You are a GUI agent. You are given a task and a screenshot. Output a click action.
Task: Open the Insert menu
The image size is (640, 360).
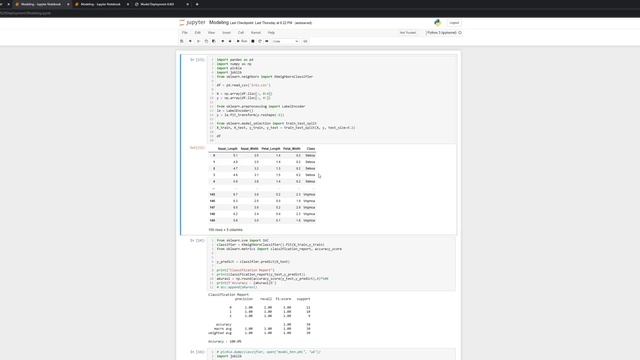pos(227,33)
